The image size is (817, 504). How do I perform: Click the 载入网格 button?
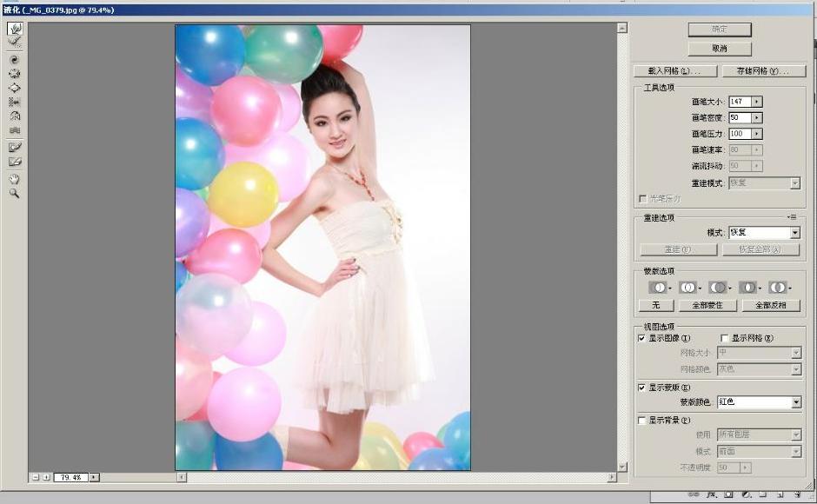pyautogui.click(x=675, y=71)
